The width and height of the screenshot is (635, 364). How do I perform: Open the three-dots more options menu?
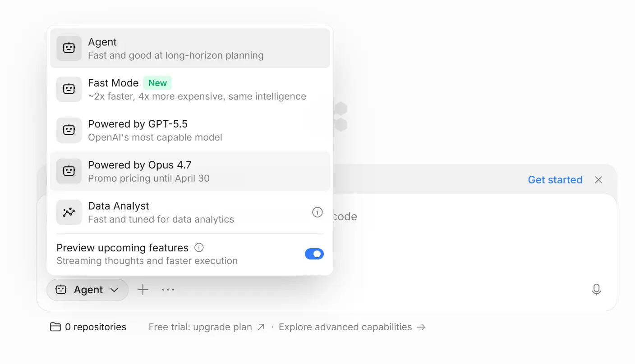point(168,290)
